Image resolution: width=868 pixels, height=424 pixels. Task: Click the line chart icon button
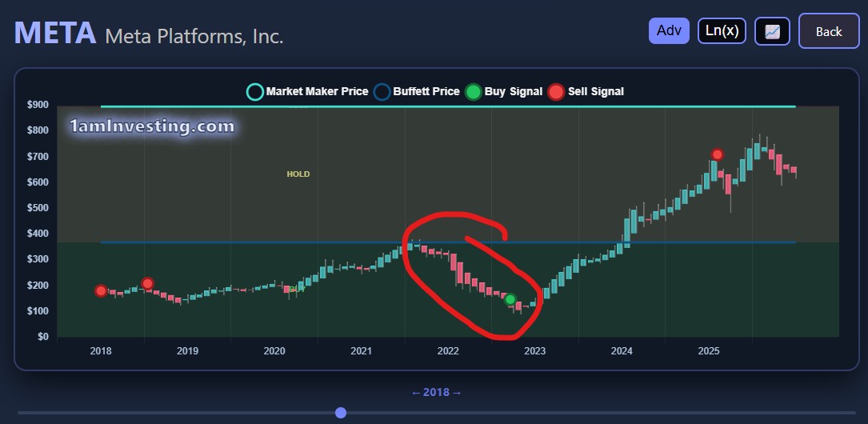click(x=772, y=31)
